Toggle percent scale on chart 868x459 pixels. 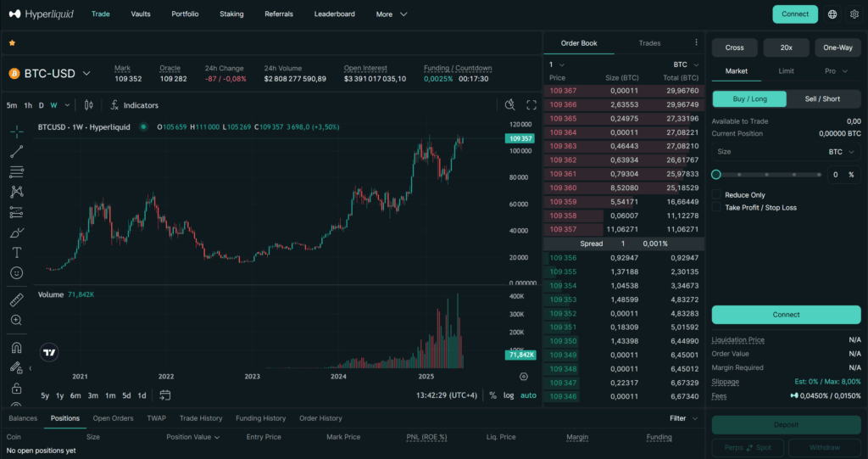[x=492, y=395]
